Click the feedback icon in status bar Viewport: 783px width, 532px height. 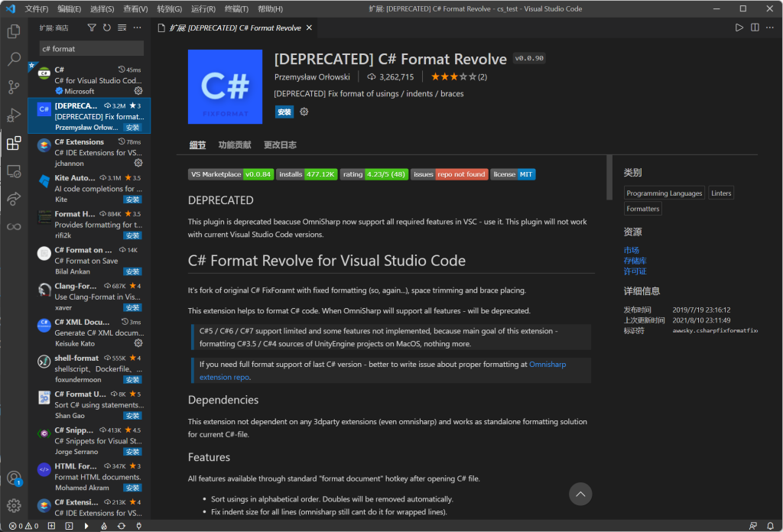coord(753,526)
